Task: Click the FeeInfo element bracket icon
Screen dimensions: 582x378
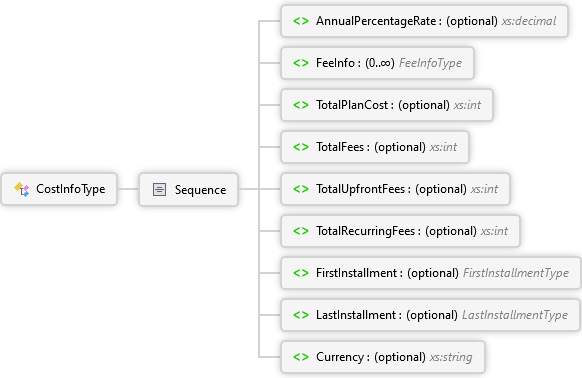Action: [301, 63]
